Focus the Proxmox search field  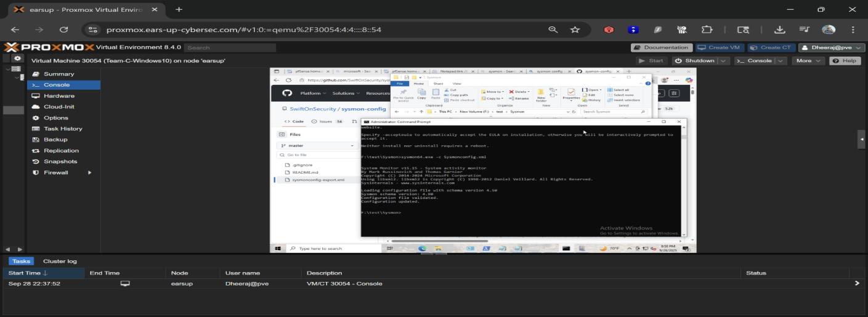229,47
